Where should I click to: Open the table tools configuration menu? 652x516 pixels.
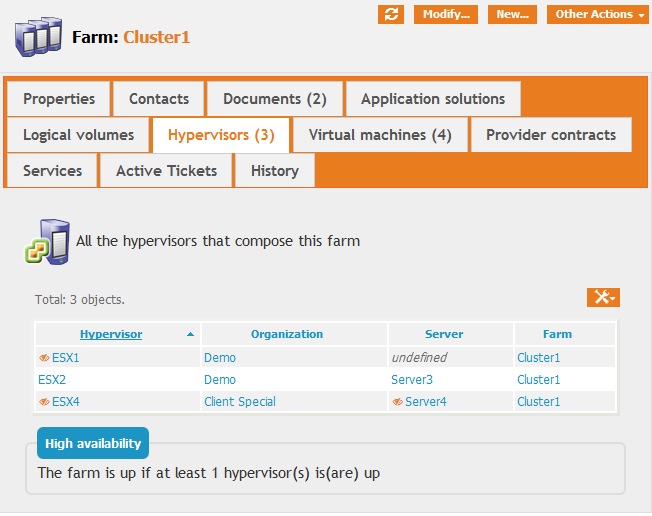click(x=603, y=297)
